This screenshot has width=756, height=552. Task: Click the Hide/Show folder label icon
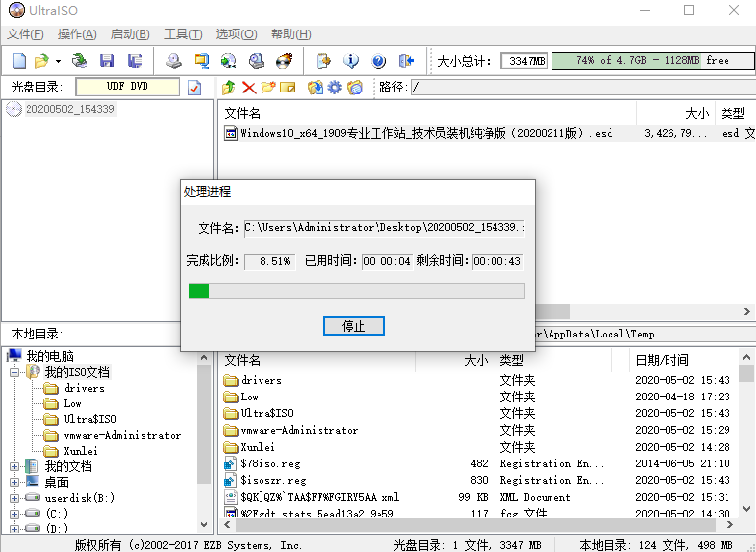click(x=354, y=88)
